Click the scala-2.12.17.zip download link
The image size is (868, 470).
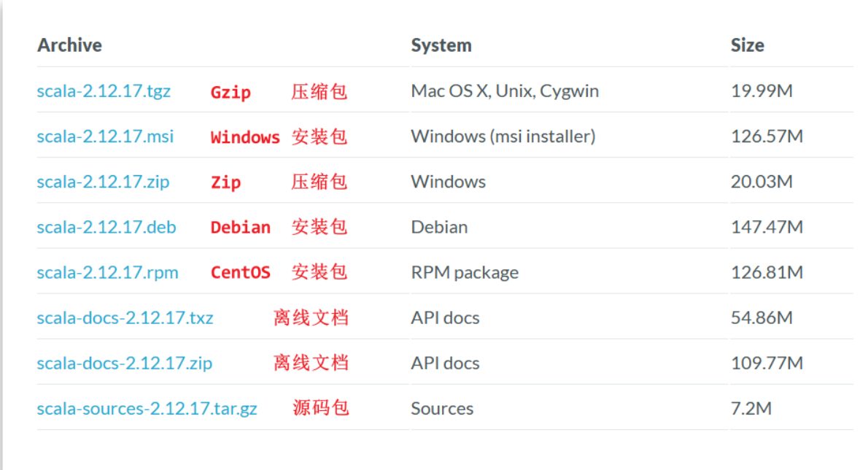coord(103,182)
